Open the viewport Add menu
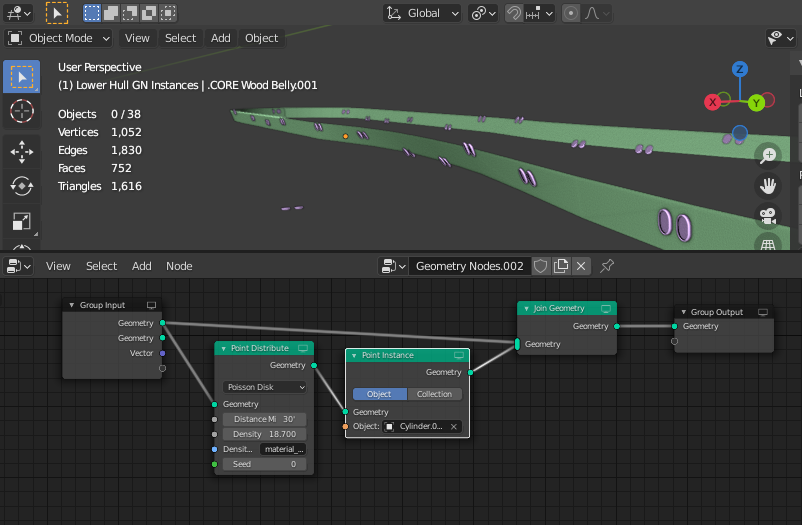802x525 pixels. tap(220, 38)
